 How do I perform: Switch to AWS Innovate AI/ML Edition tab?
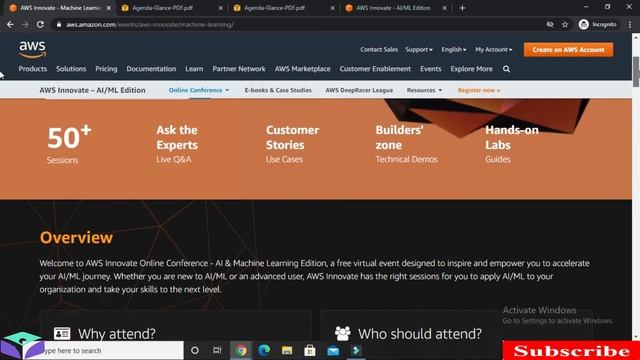click(x=393, y=8)
